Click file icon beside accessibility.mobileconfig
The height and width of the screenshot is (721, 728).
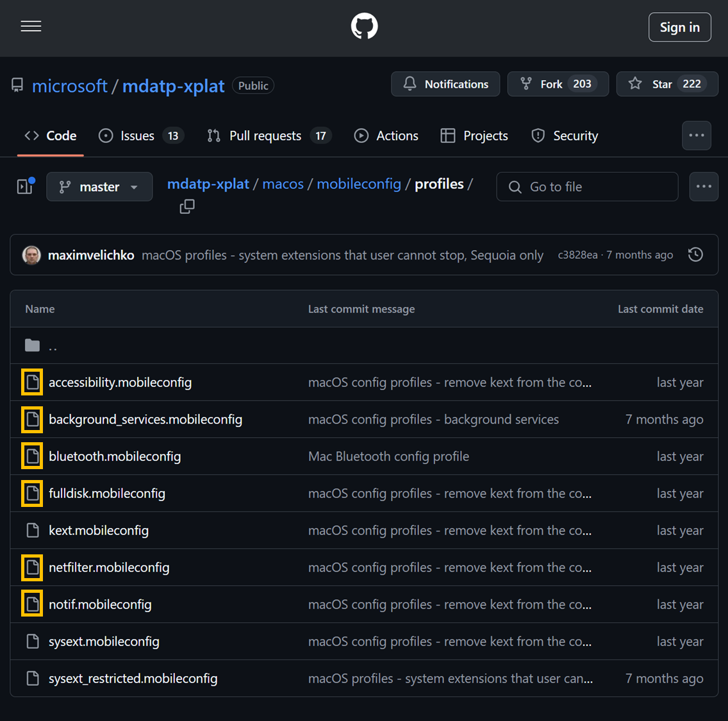point(32,382)
